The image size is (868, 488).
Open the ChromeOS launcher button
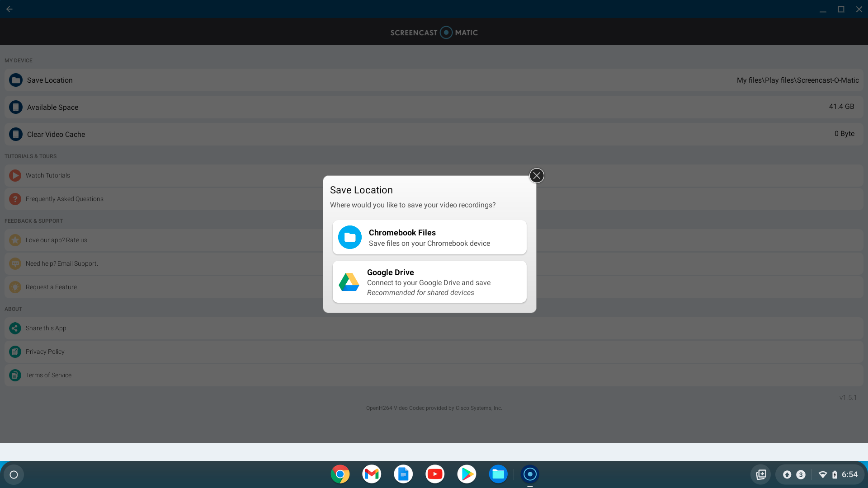point(14,474)
